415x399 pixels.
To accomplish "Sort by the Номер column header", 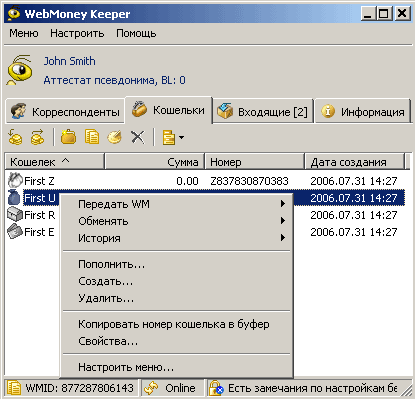I will 255,162.
